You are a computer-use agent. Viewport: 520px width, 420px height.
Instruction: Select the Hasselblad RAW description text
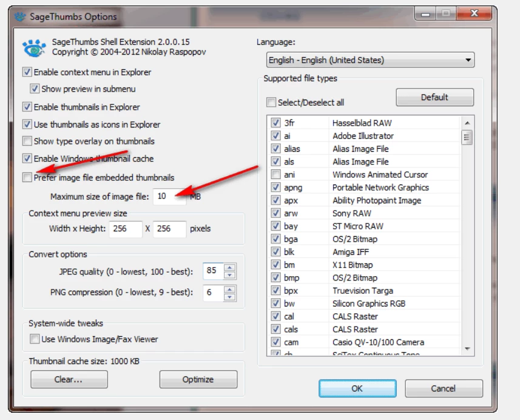pos(362,123)
